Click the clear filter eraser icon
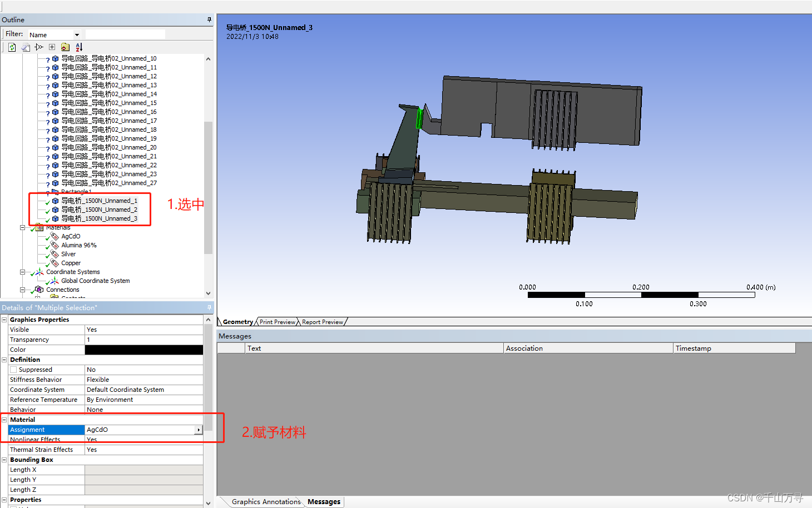Screen dimensions: 812x508 pyautogui.click(x=26, y=47)
